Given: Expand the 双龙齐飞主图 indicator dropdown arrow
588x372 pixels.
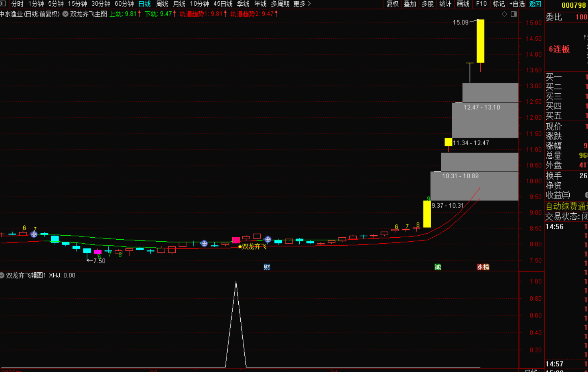Looking at the screenshot, I should (65, 14).
